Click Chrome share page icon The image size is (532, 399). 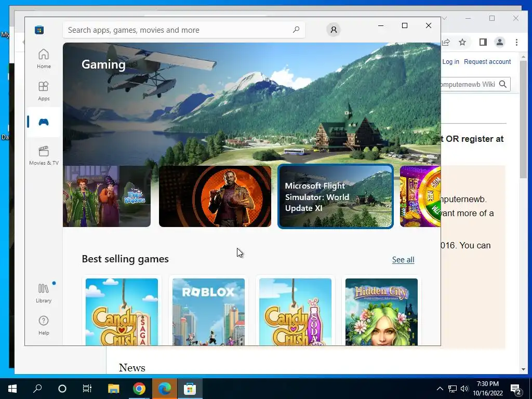[446, 42]
